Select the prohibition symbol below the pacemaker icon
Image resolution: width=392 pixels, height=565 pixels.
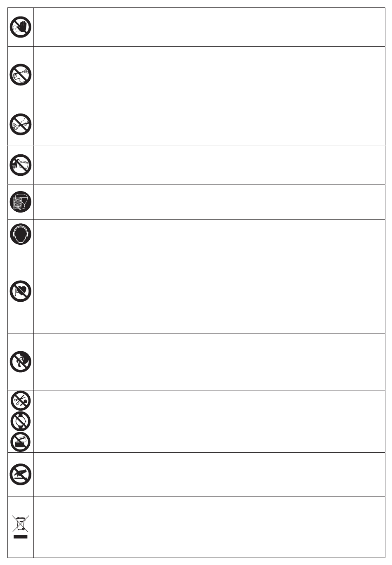pyautogui.click(x=21, y=362)
